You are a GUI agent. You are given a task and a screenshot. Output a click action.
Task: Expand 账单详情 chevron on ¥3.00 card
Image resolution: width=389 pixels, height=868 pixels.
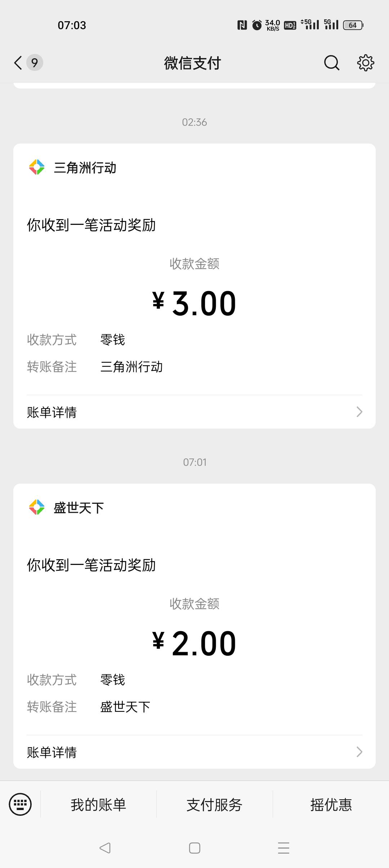359,412
